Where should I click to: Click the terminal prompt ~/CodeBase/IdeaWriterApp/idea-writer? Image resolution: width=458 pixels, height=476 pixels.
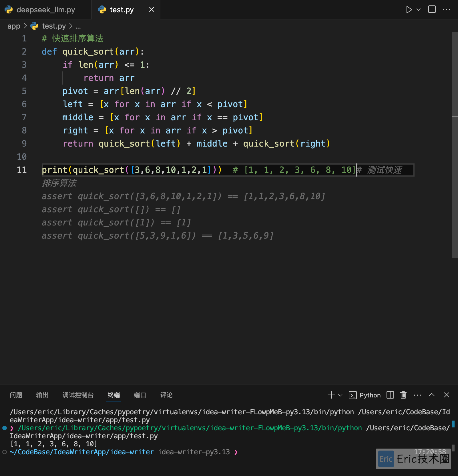[81, 452]
